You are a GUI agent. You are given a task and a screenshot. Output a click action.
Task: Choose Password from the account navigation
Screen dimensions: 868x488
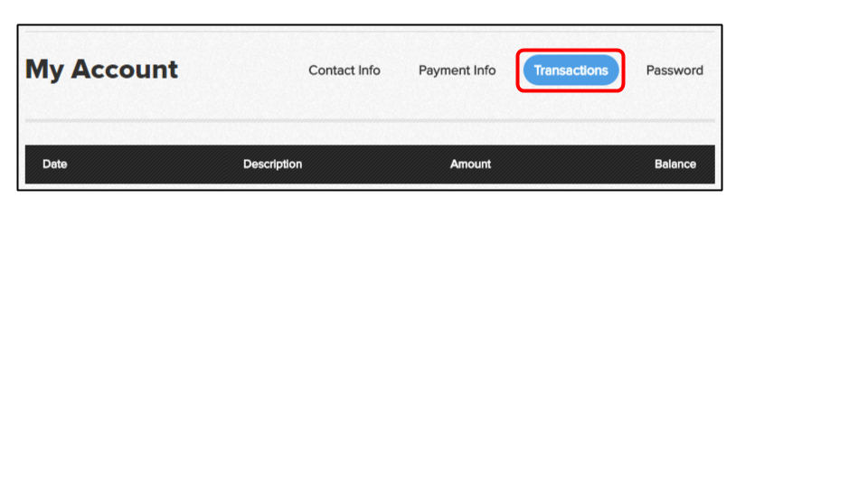tap(675, 70)
